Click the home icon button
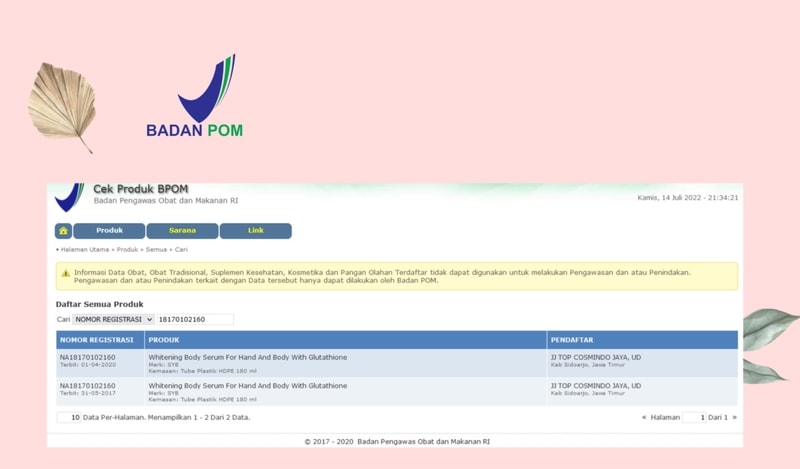Viewport: 800px width, 469px height. coord(63,231)
